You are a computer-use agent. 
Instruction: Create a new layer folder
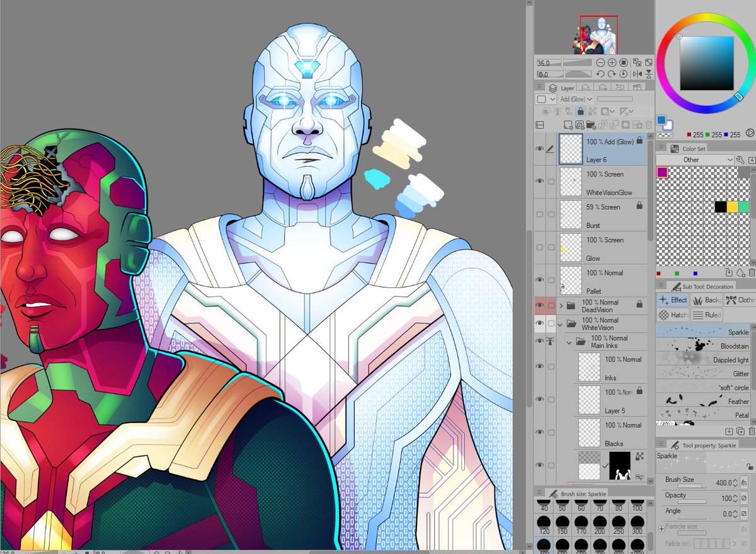[591, 125]
